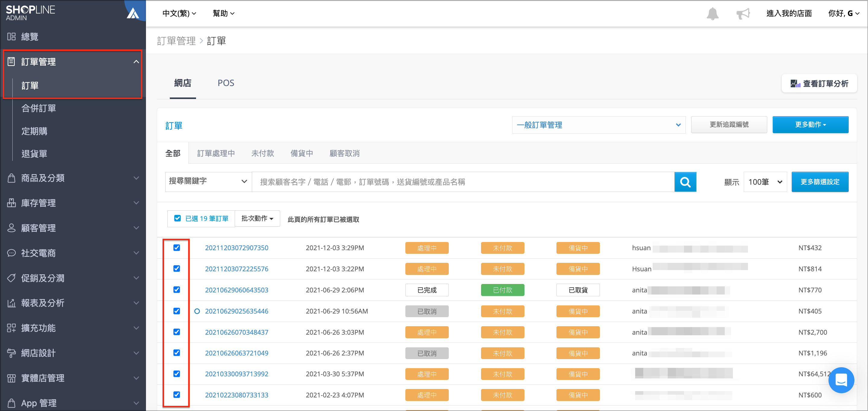Uncheck order 20210330093713992 checkbox
Viewport: 868px width, 411px height.
click(176, 374)
